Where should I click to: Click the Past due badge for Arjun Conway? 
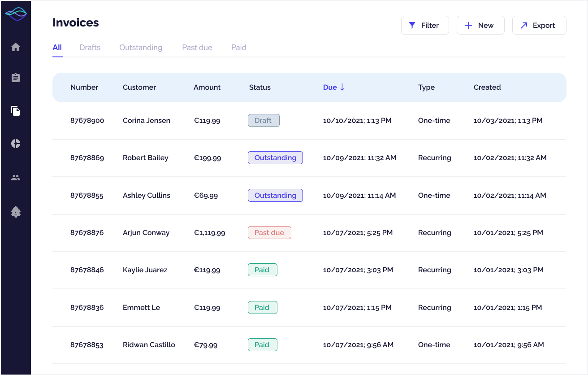(x=269, y=233)
